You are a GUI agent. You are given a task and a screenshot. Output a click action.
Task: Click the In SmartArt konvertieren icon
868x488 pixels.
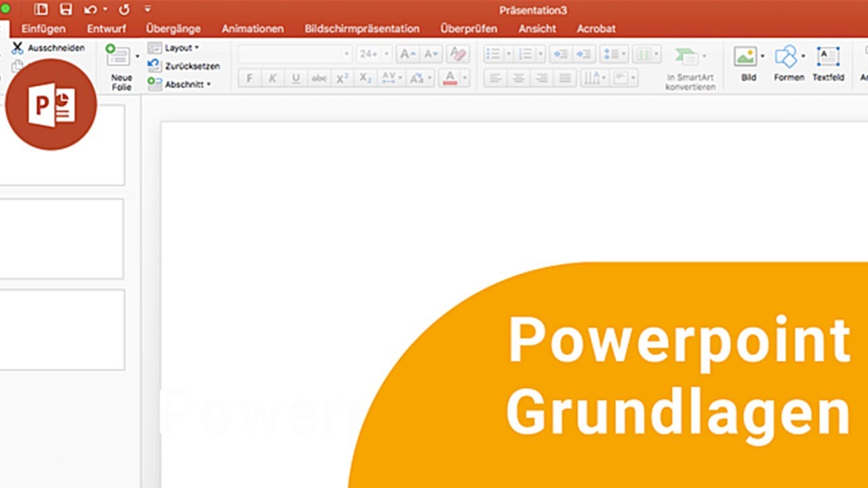pyautogui.click(x=686, y=56)
